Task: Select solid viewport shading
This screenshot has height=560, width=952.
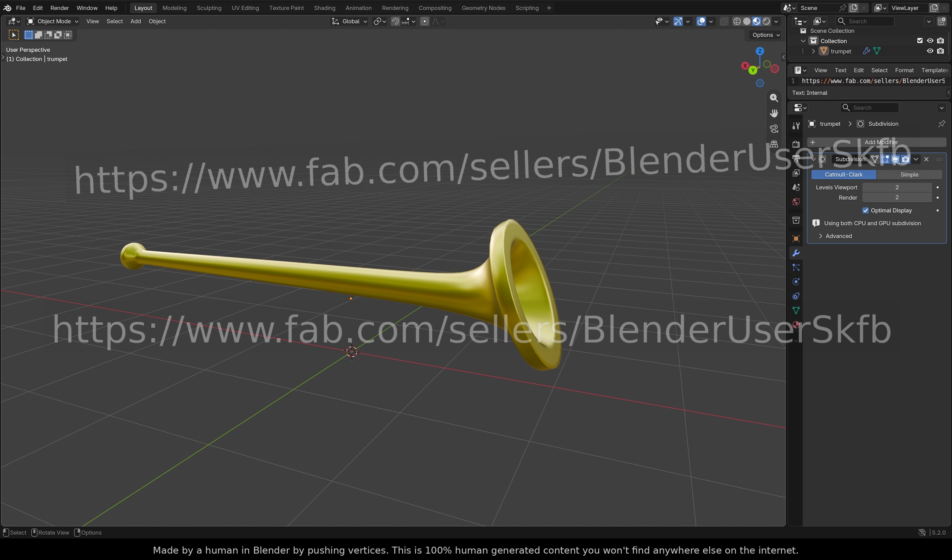Action: pos(747,21)
